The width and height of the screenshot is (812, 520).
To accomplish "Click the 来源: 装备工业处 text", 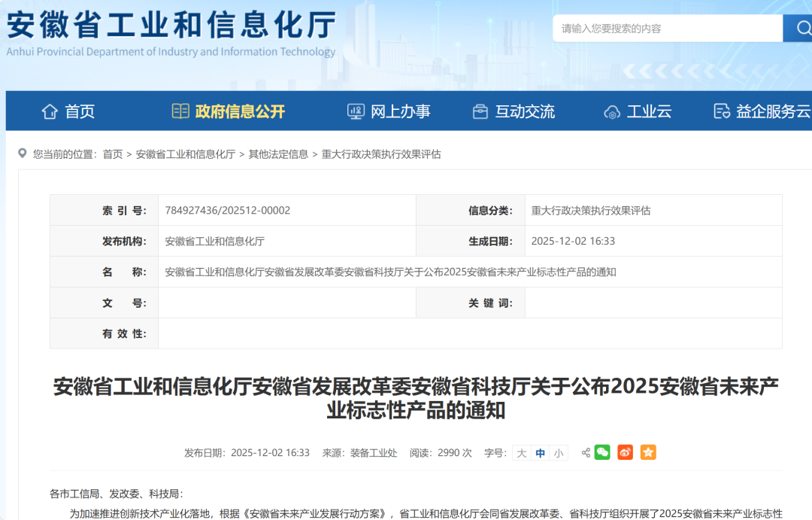I will tap(360, 453).
